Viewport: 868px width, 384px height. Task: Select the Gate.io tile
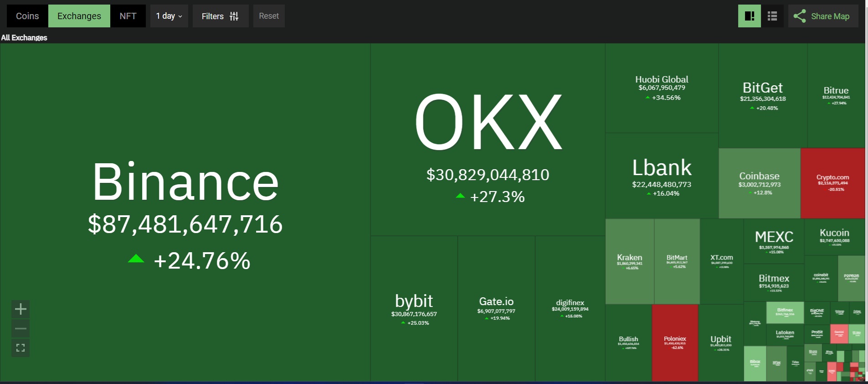tap(496, 309)
